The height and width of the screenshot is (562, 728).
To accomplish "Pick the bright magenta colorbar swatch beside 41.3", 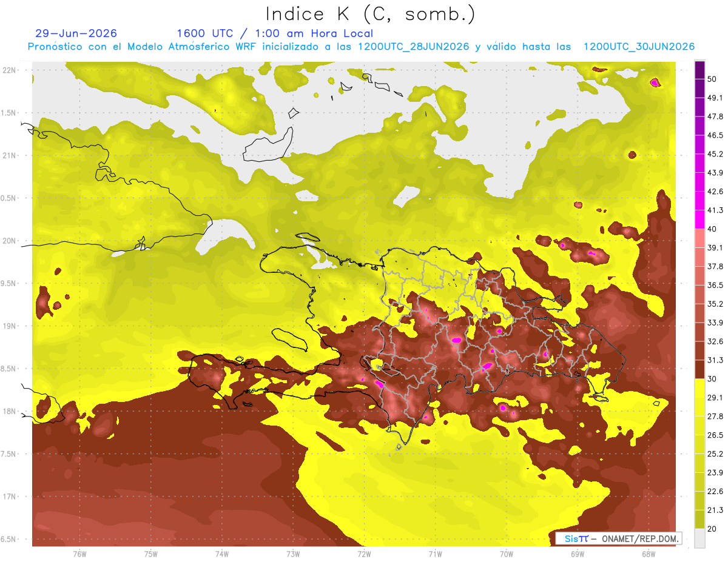I will point(699,219).
